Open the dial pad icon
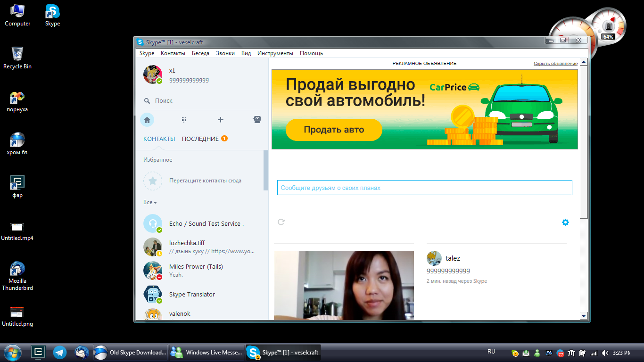The image size is (644, 362). (184, 120)
